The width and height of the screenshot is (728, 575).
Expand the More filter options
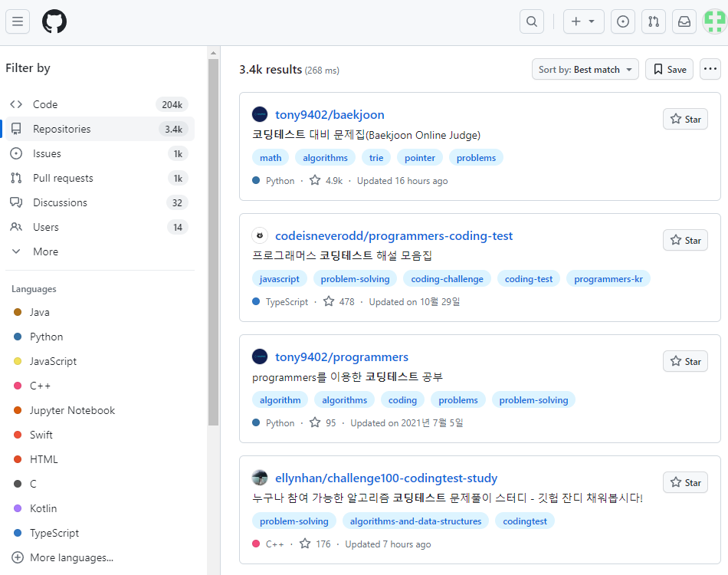[100, 251]
